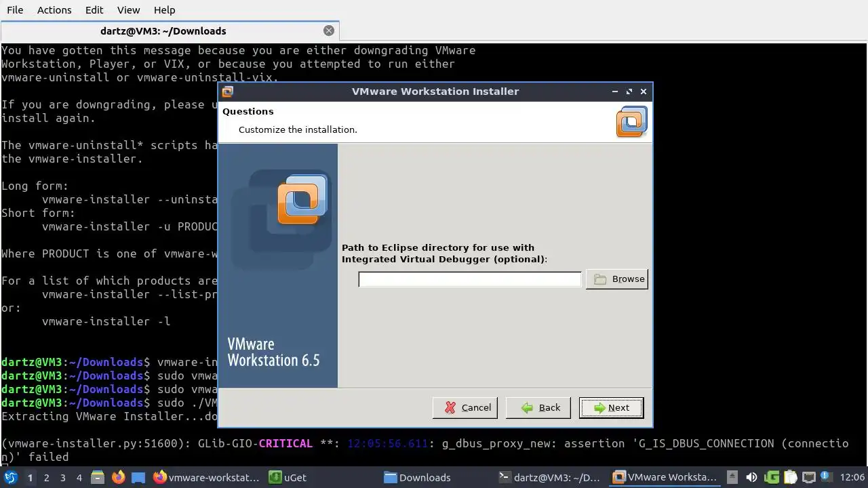Select the dartz@VM3 ~/Downloads terminal tab
This screenshot has width=868, height=488.
click(163, 31)
